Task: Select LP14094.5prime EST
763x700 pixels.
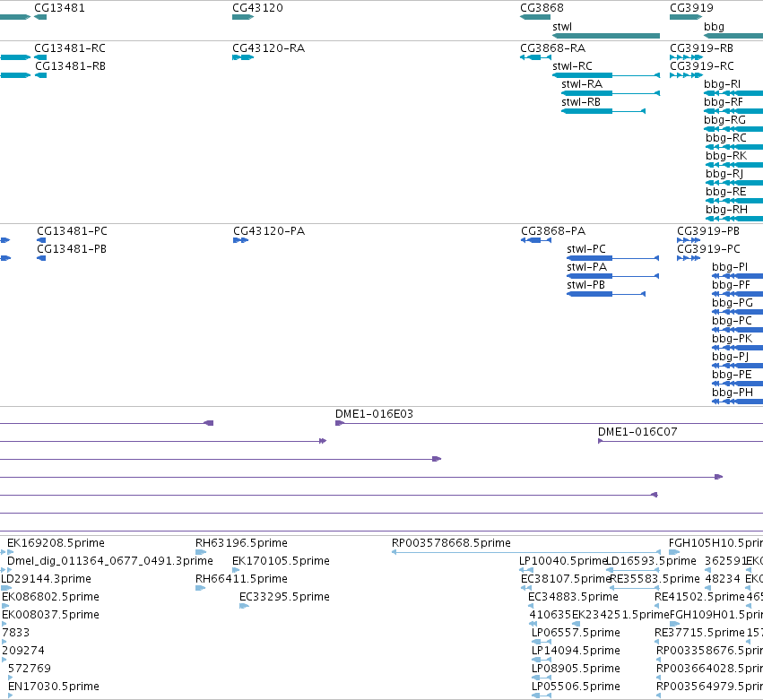Action: point(576,651)
